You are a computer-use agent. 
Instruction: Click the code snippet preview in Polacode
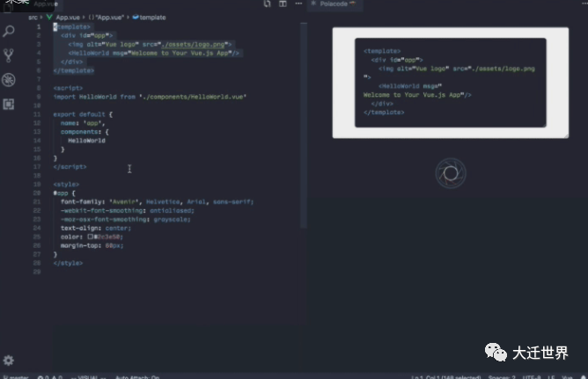451,83
